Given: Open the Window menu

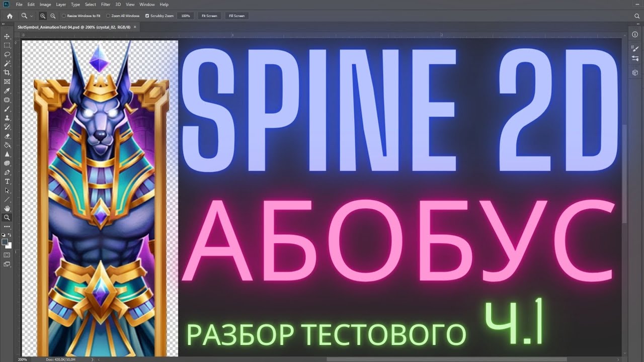Looking at the screenshot, I should point(147,5).
